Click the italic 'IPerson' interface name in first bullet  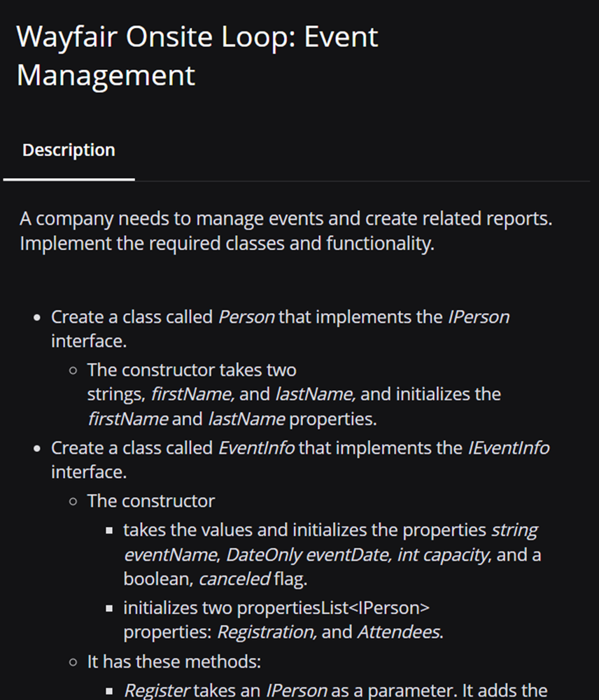pos(478,316)
